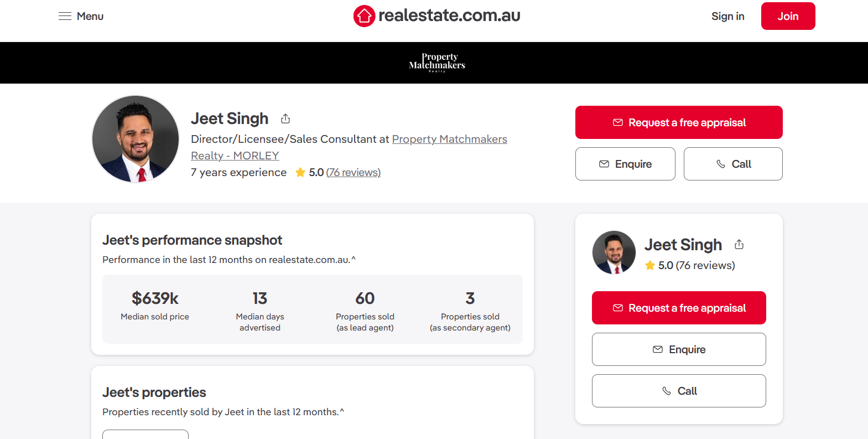The image size is (868, 439).
Task: Click the 13 median days advertised value
Action: tap(260, 298)
